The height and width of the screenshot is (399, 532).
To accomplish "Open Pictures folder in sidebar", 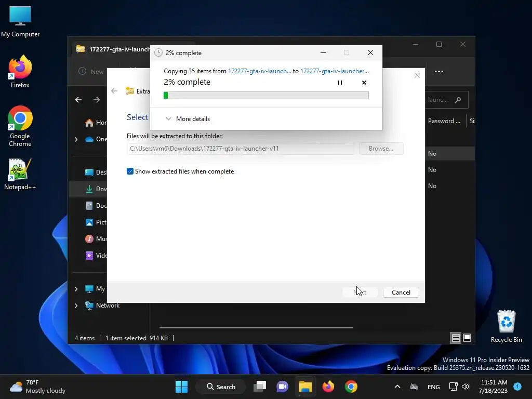I will coord(96,222).
